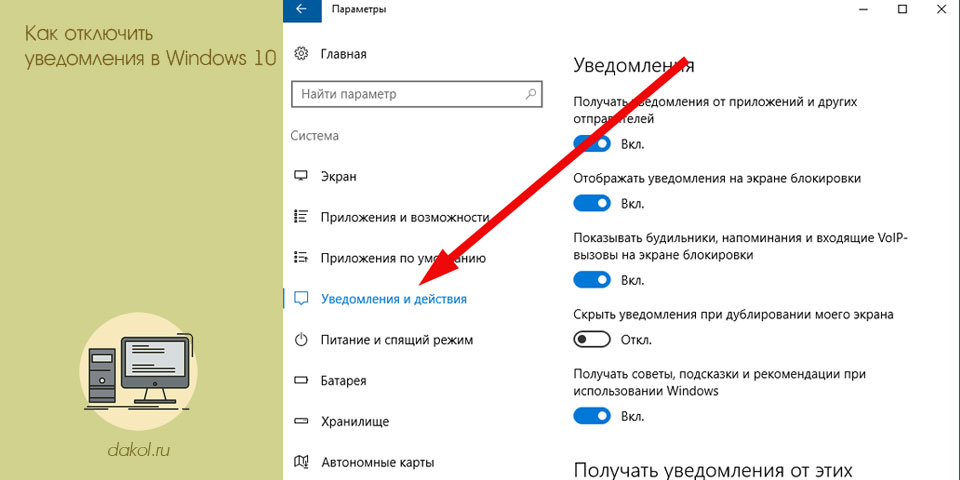Focus the Найти параметр search field

(x=417, y=94)
